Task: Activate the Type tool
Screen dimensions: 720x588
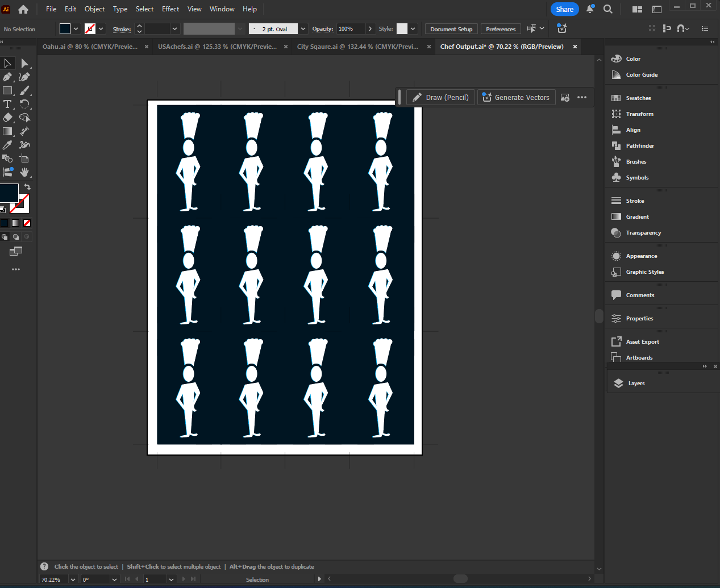Action: [8, 104]
